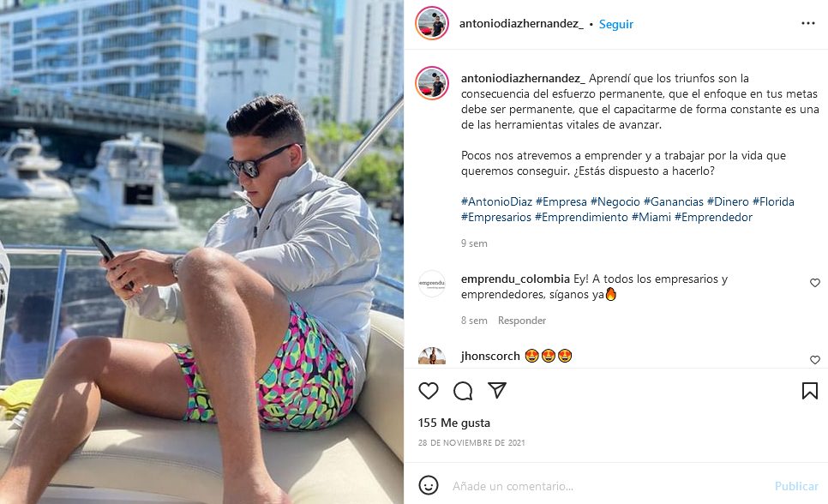Save the post with bookmark icon
Screen dimensions: 828x504
[809, 391]
